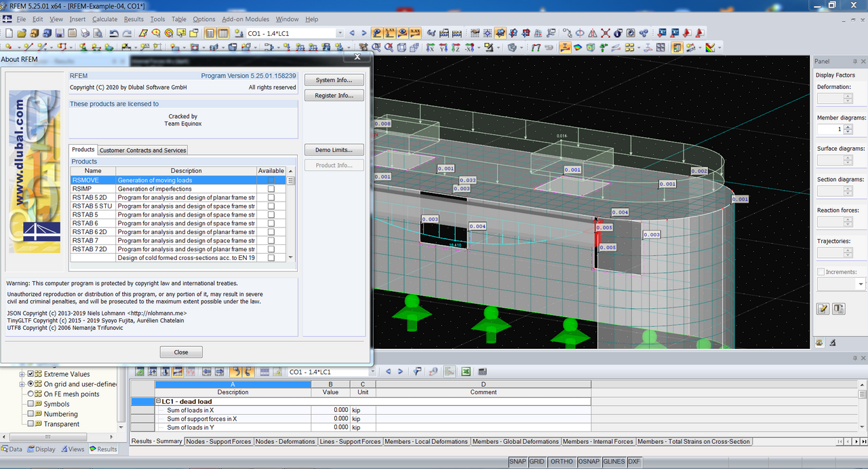Click GRID in the status bar

coord(537,462)
